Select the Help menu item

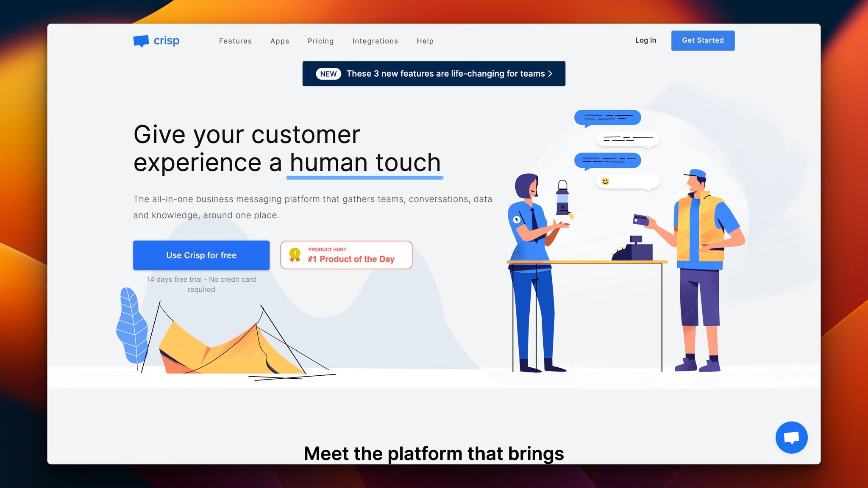(425, 41)
